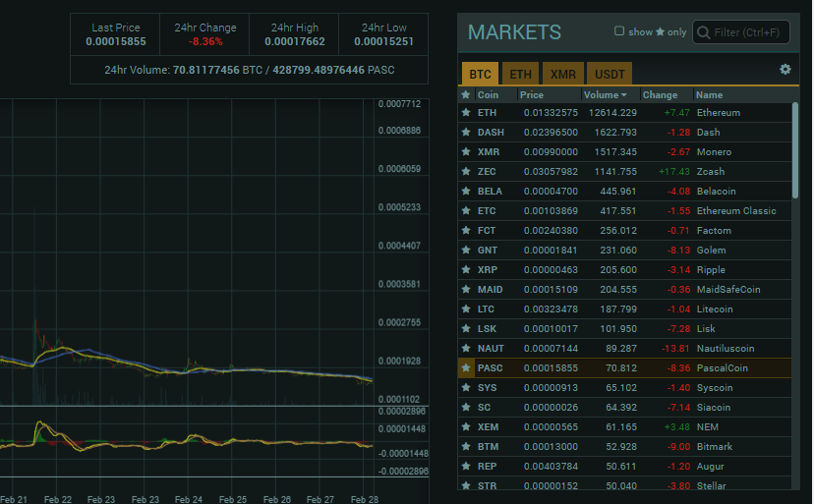Select Golem change -8.13
Image resolution: width=814 pixels, height=504 pixels.
pyautogui.click(x=678, y=251)
